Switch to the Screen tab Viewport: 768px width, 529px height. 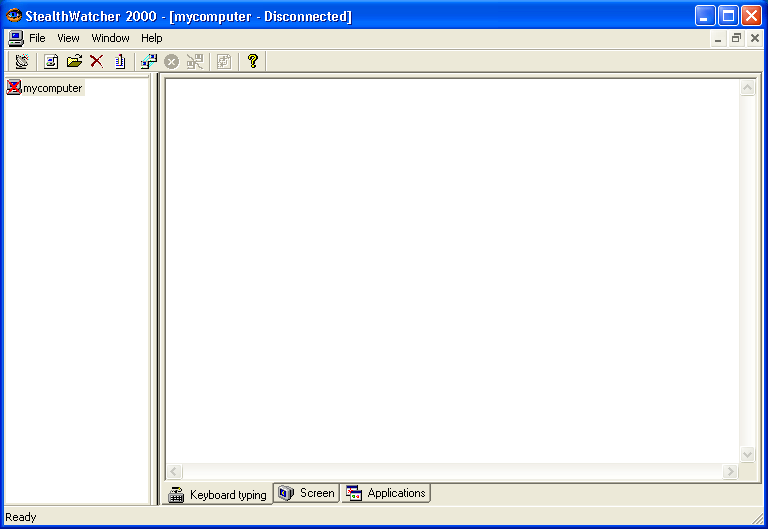[x=306, y=493]
